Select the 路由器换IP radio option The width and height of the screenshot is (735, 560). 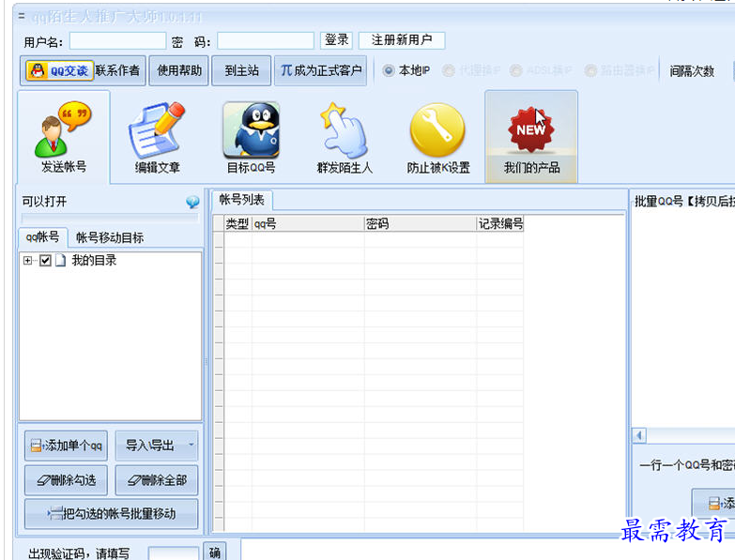590,70
